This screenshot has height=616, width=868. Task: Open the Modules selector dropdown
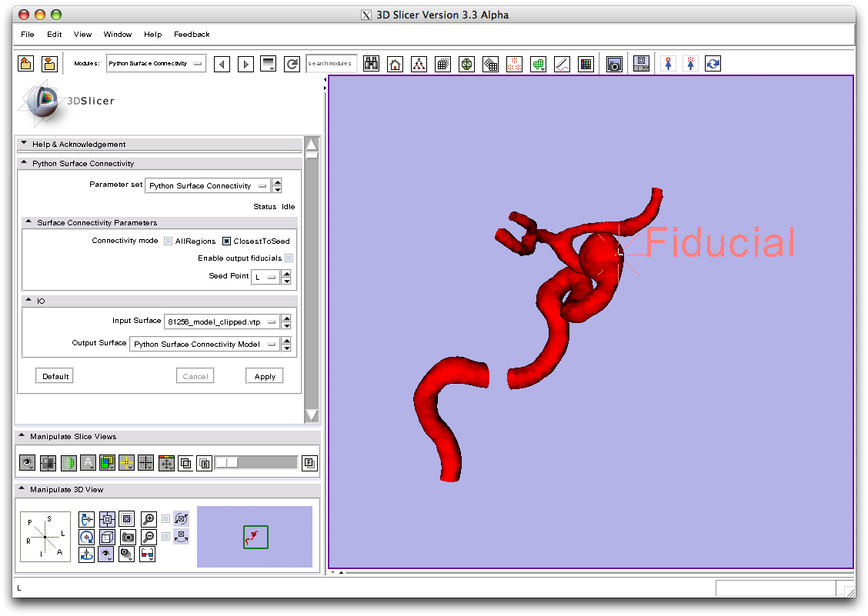click(x=156, y=64)
